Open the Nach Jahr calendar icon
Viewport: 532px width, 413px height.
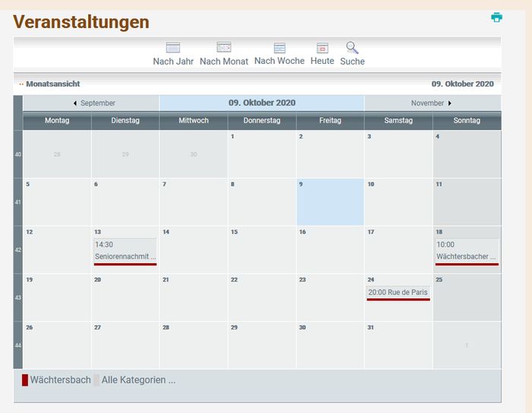[x=173, y=48]
